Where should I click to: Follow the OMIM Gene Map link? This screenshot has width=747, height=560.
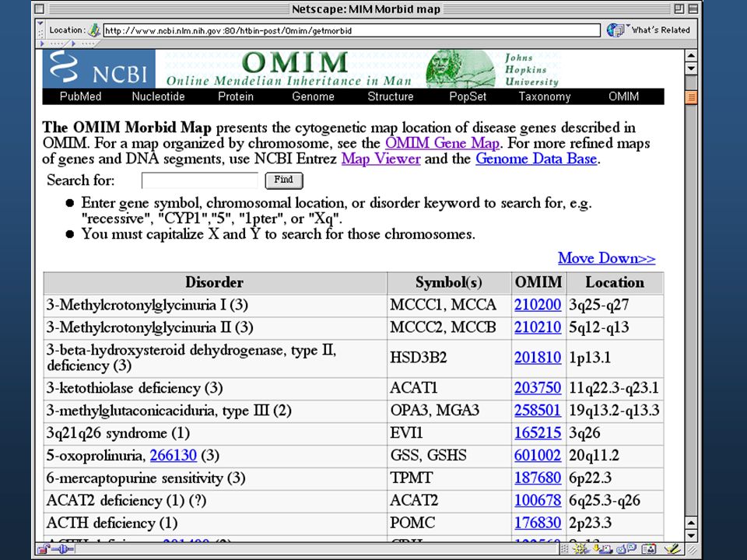tap(442, 143)
